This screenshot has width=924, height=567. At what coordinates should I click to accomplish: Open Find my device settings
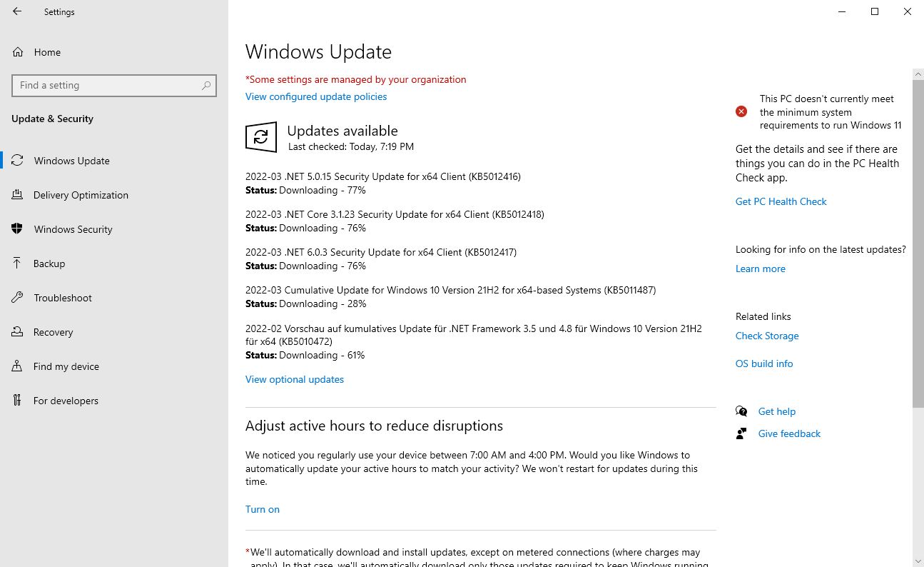click(x=114, y=366)
